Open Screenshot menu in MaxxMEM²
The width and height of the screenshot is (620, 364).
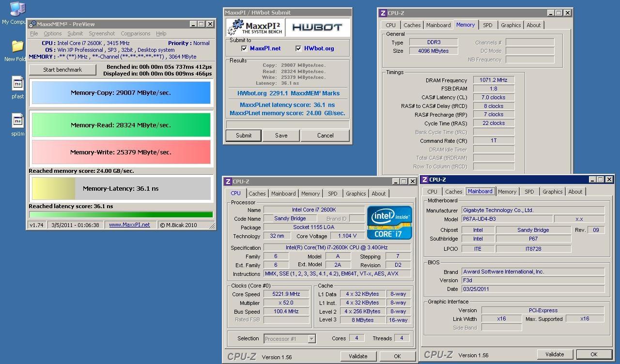102,33
